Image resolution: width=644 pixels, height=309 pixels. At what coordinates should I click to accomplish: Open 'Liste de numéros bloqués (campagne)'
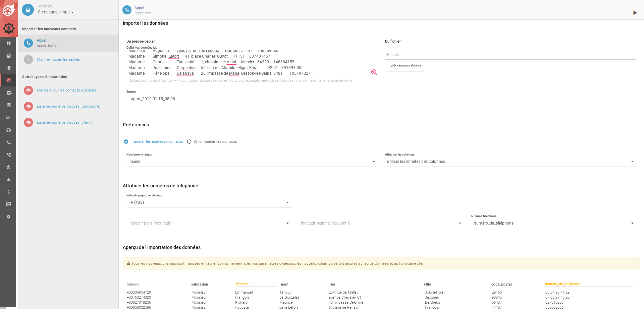coord(69,106)
